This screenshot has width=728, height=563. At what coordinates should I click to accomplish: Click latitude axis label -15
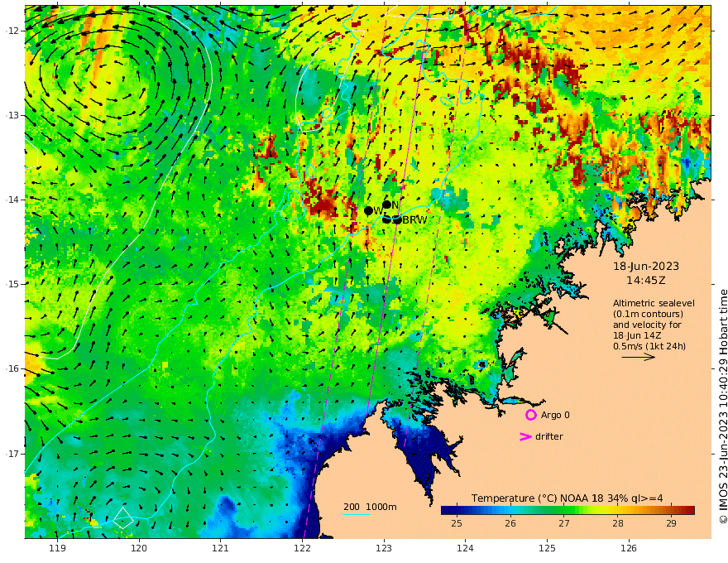[x=12, y=284]
